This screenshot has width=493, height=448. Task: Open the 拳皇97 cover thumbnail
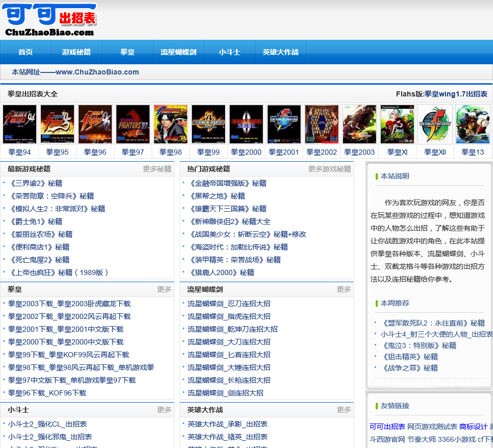click(x=133, y=125)
